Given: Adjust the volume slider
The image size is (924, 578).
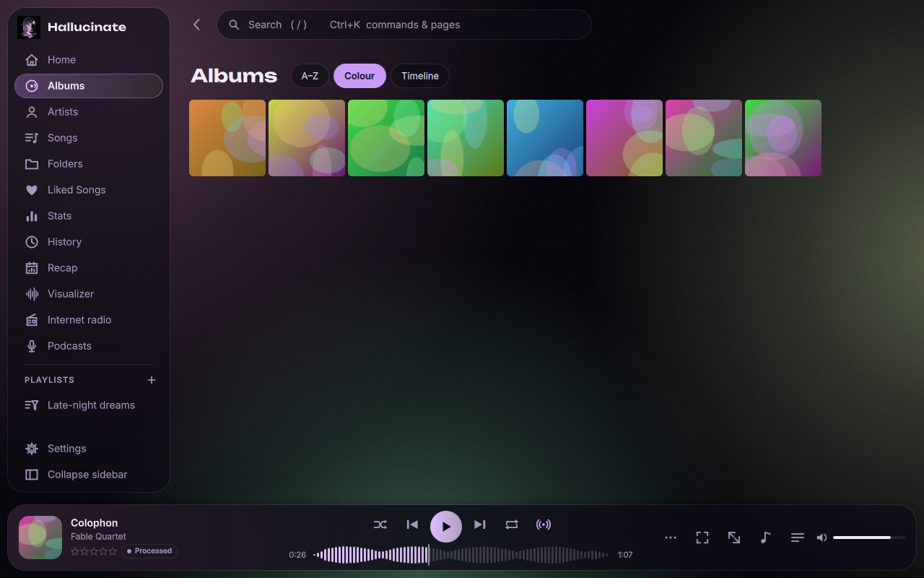Looking at the screenshot, I should click(x=869, y=538).
